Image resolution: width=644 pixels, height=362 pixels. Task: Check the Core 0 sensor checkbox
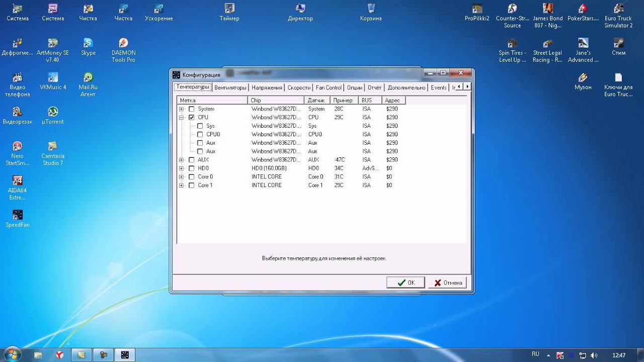point(191,176)
